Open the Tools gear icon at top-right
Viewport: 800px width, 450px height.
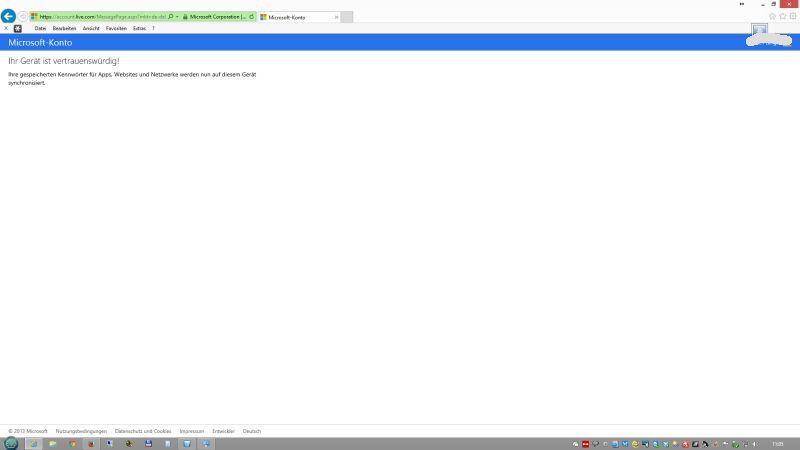click(x=793, y=16)
